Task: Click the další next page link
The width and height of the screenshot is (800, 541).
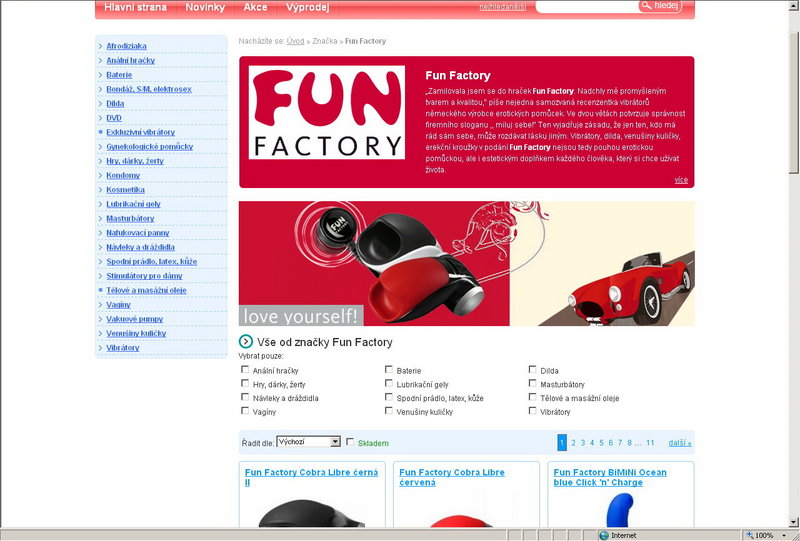Action: click(680, 443)
